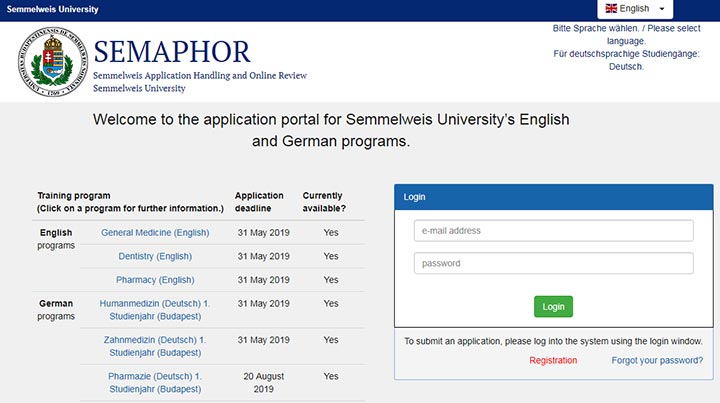Open Zahnmedizin (Deutsch) 1. Studienjahr link
Viewport: 720px width, 403px height.
pyautogui.click(x=155, y=346)
